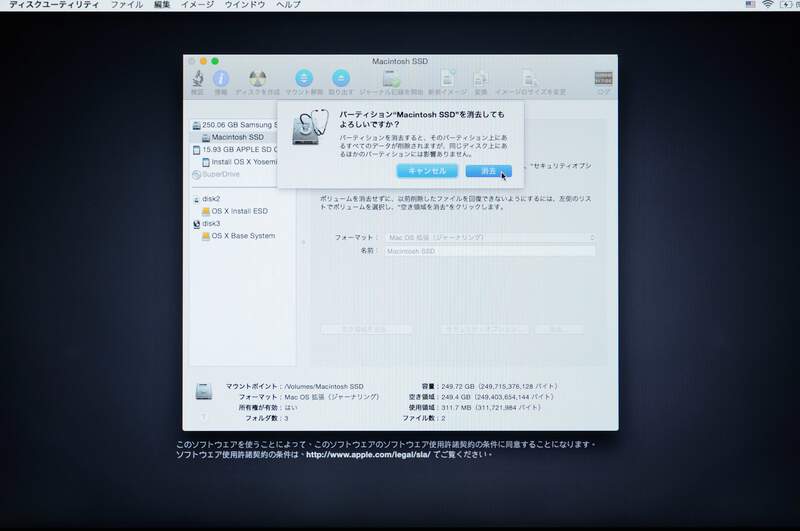Screen dimensions: 800x531
Task: Click the US flag input source icon
Action: click(x=751, y=5)
